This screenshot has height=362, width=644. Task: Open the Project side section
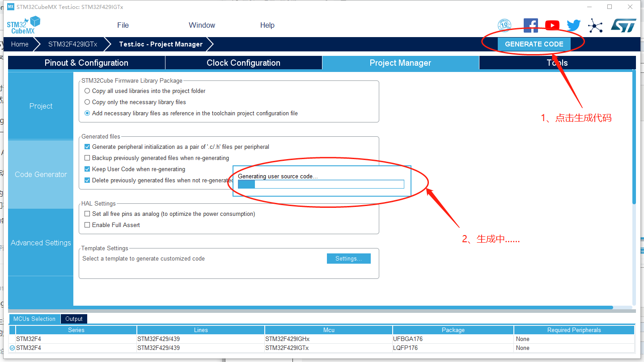41,106
